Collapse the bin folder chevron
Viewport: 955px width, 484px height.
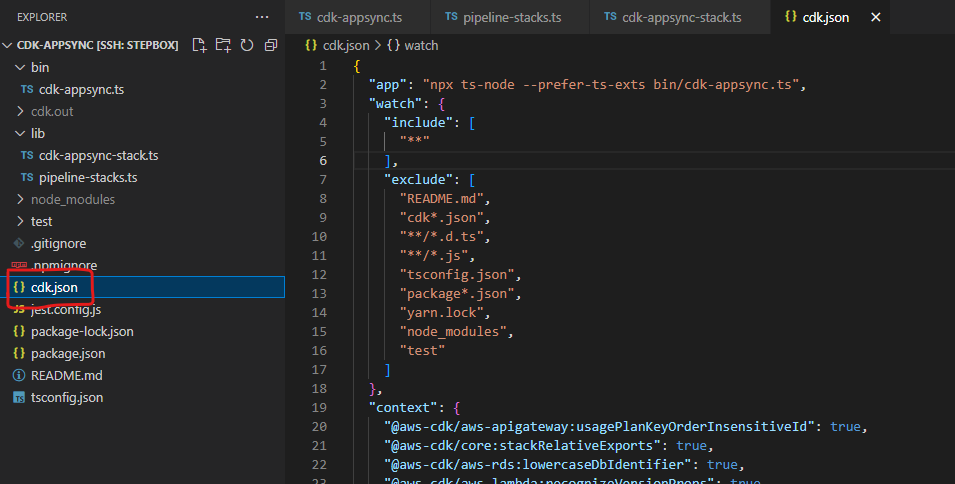pos(20,67)
